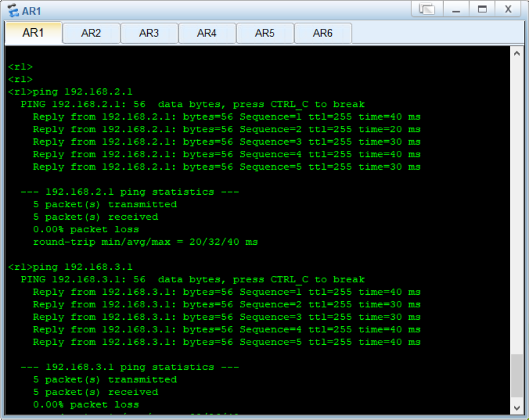Click 'PING 192.168.3.1: 56 data bytes' line
The width and height of the screenshot is (529, 420).
pyautogui.click(x=193, y=279)
